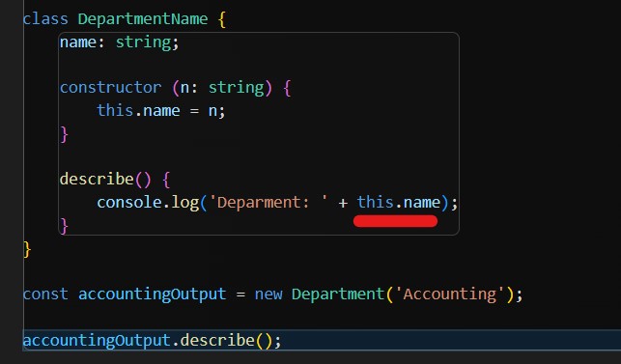Click this keyword in this.name = n

point(115,110)
